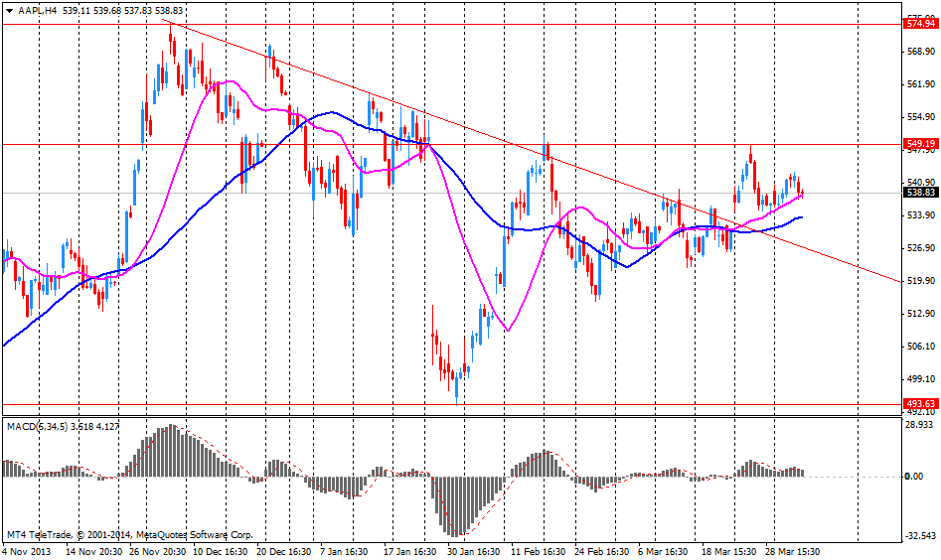The image size is (941, 560).
Task: Click the 10 Dec 16:30 time label
Action: coord(221,552)
